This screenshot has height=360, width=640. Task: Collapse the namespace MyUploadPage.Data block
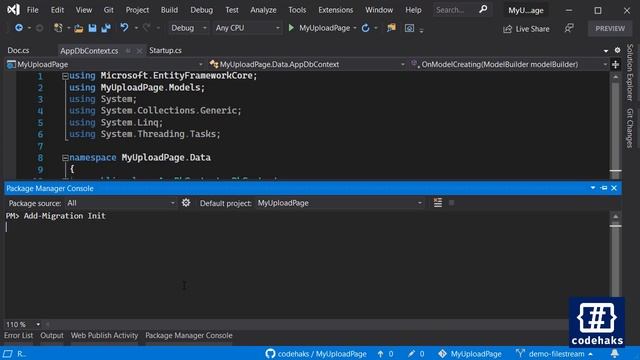click(x=65, y=158)
